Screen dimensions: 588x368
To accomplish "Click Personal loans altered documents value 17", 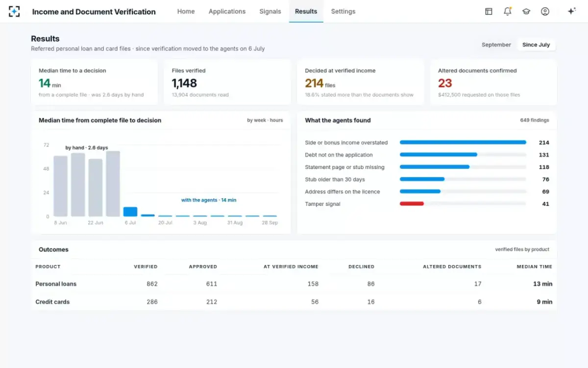I will tap(478, 284).
